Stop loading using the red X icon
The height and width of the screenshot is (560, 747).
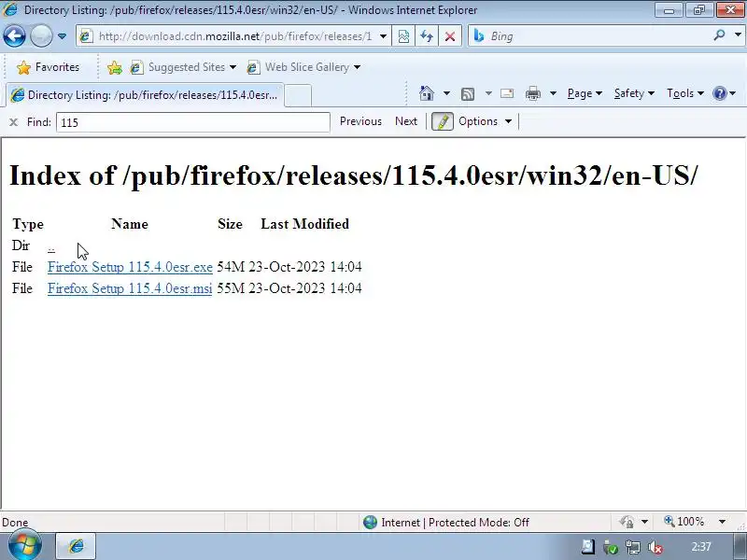450,36
